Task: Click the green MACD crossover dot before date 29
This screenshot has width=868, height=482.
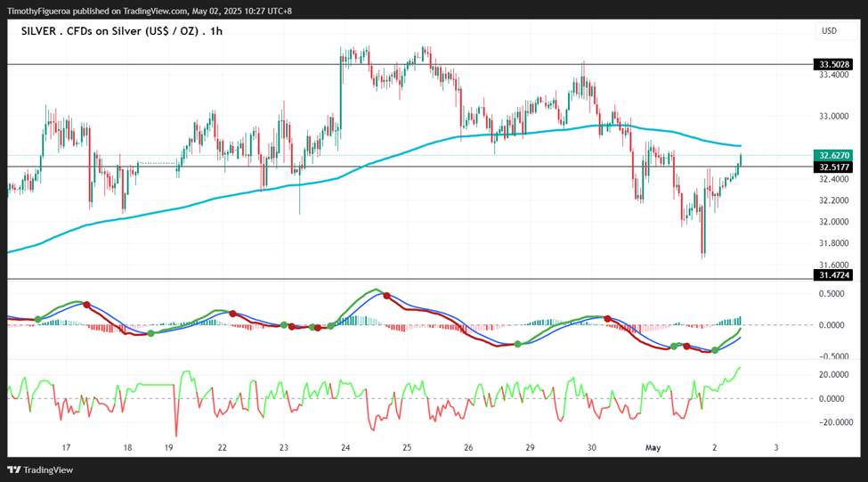Action: pyautogui.click(x=517, y=344)
